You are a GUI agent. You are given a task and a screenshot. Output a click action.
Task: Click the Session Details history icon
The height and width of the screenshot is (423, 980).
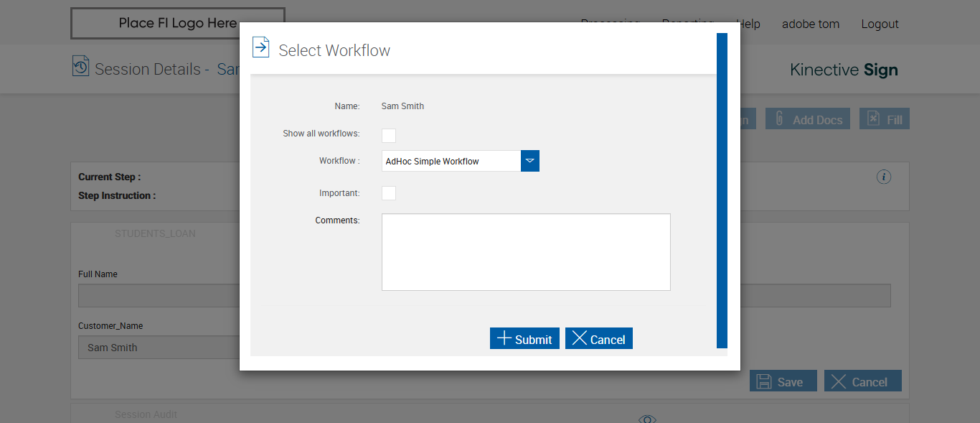click(x=80, y=67)
